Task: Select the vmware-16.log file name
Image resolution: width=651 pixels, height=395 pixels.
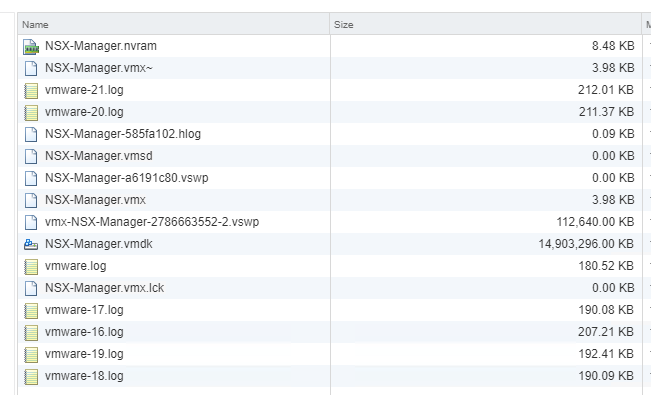Action: (x=84, y=332)
